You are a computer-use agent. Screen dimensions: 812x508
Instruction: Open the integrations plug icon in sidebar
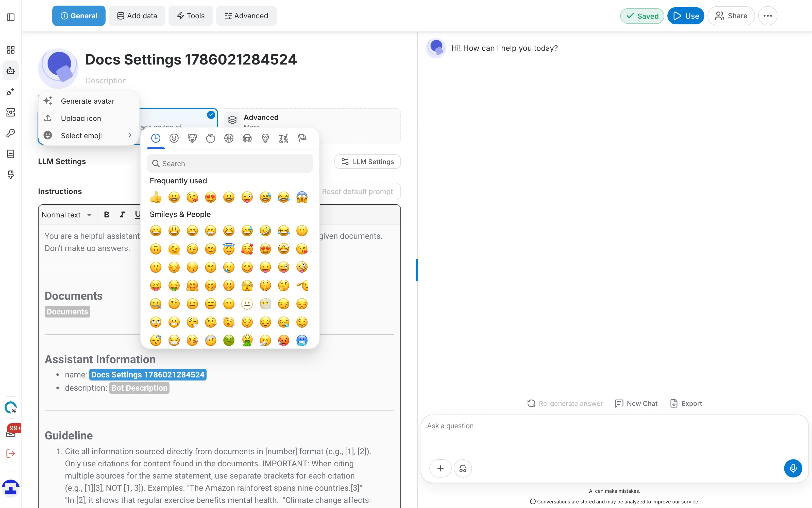tap(11, 91)
